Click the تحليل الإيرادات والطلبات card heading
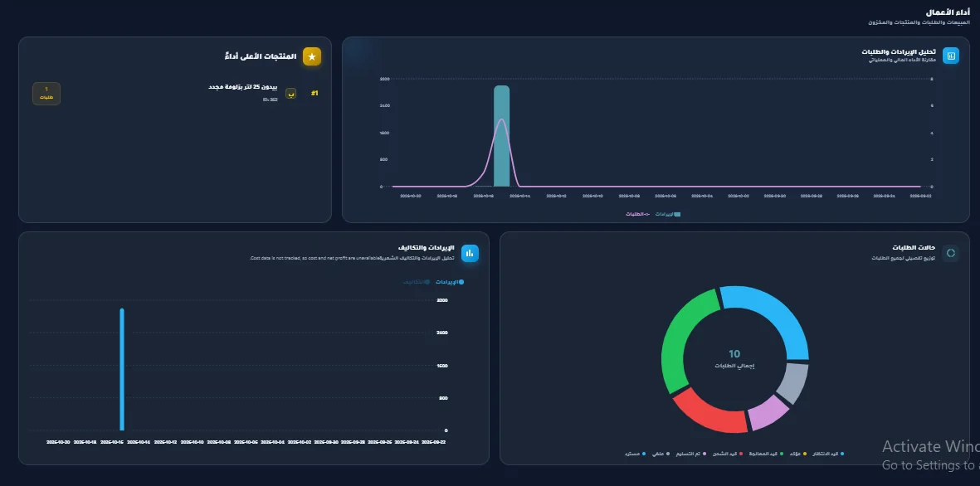This screenshot has width=980, height=486. (x=899, y=51)
